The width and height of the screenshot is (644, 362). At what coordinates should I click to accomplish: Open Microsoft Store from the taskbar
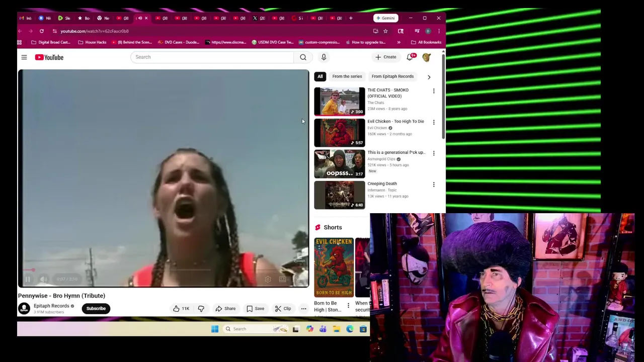pos(363,329)
